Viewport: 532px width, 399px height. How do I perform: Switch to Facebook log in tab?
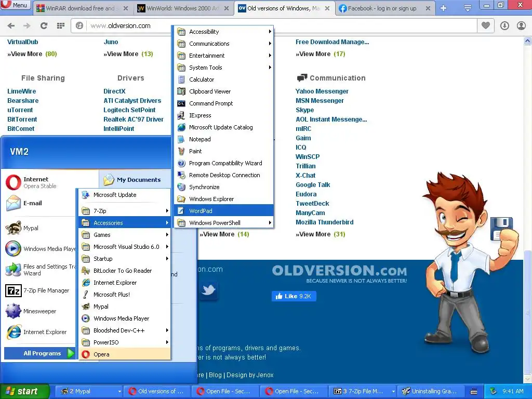(385, 8)
